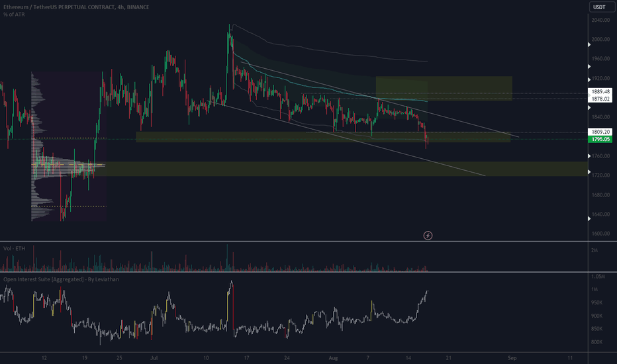Click the 1.05M open interest scale label
This screenshot has width=617, height=364.
[x=598, y=276]
